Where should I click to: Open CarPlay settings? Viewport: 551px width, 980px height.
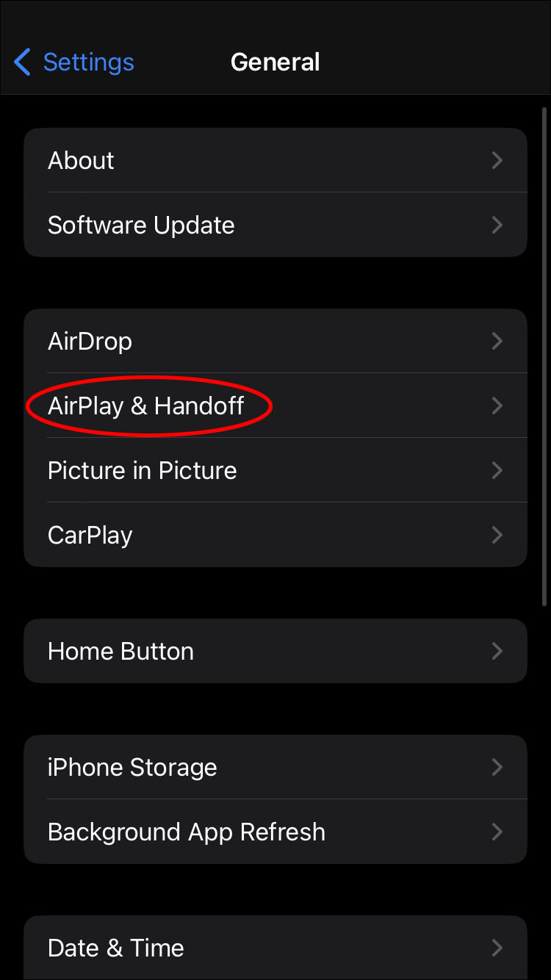(x=275, y=535)
